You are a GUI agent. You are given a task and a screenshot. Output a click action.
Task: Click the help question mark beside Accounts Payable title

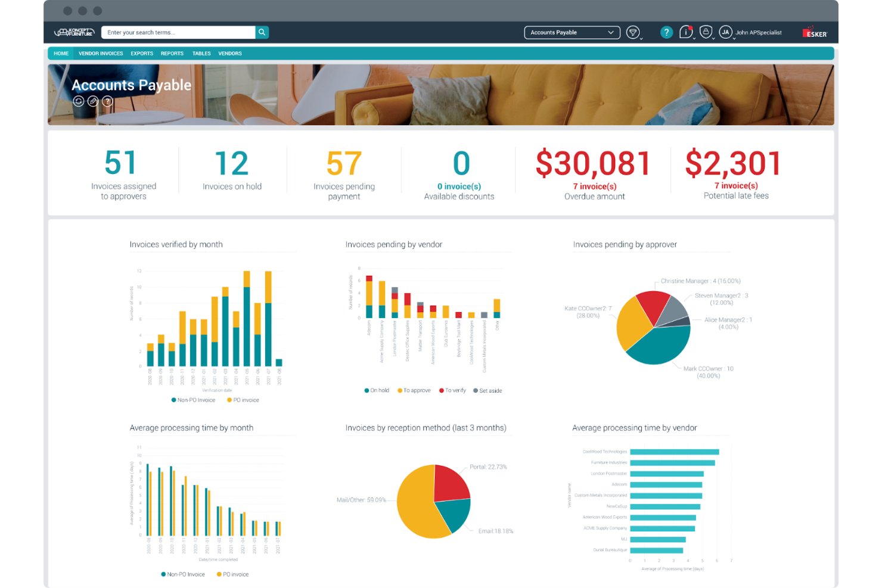107,101
